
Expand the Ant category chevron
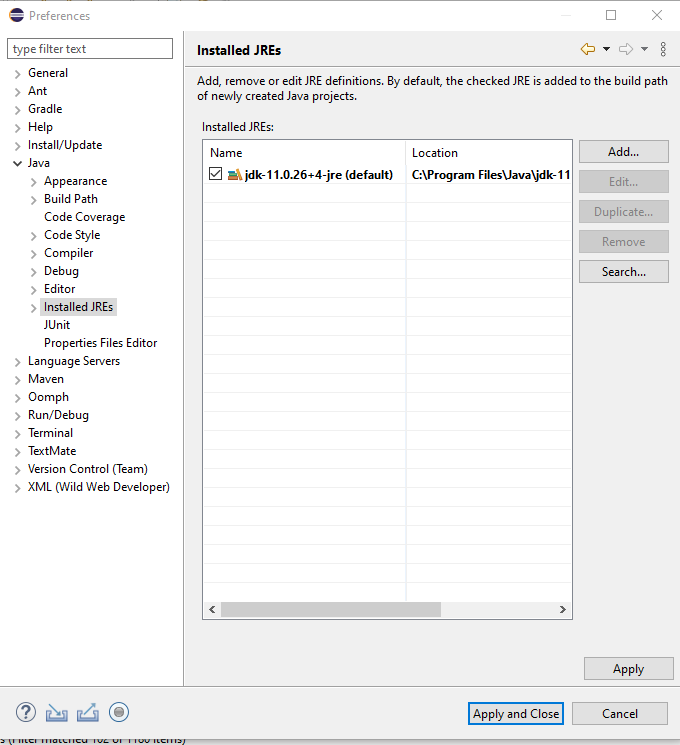(x=18, y=92)
